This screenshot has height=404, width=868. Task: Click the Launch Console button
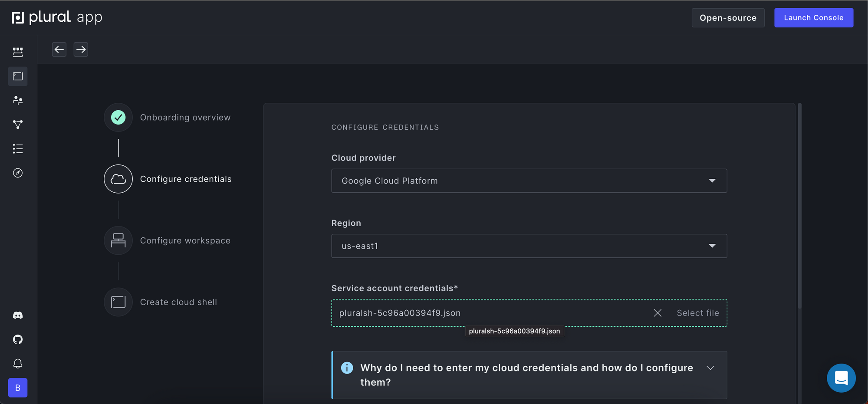pyautogui.click(x=814, y=18)
